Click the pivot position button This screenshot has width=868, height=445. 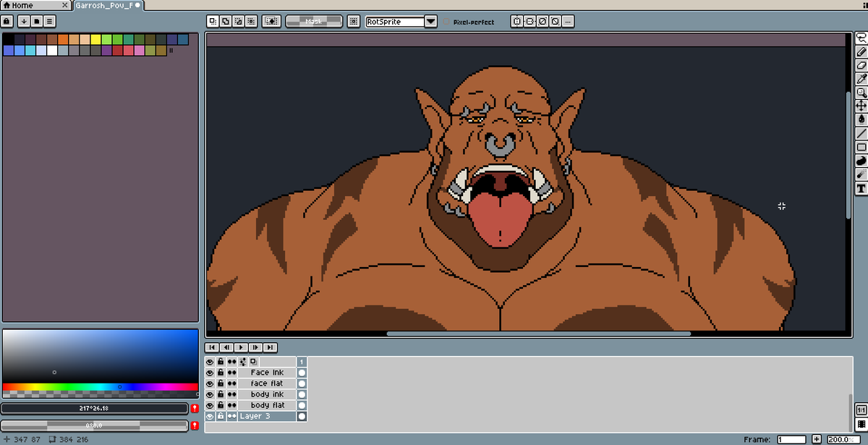pos(353,22)
